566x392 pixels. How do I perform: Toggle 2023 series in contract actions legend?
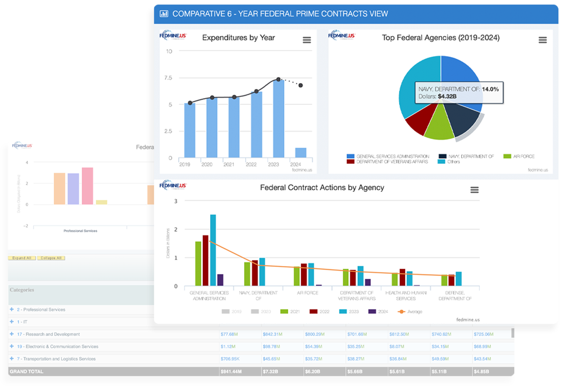coord(349,312)
